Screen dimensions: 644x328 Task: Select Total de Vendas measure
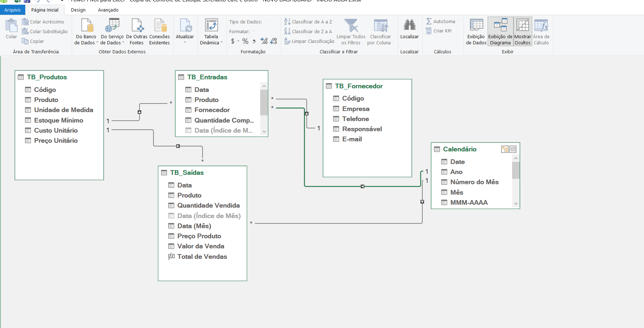click(202, 257)
